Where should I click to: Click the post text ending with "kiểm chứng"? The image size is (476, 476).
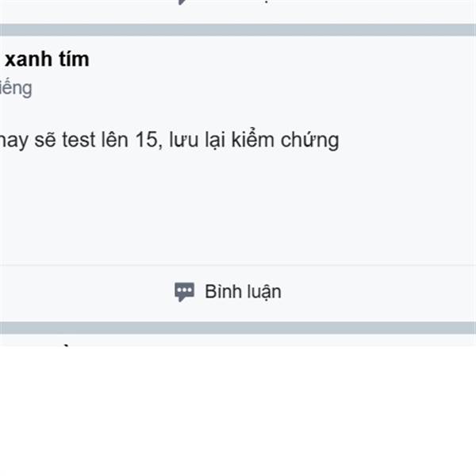[170, 140]
